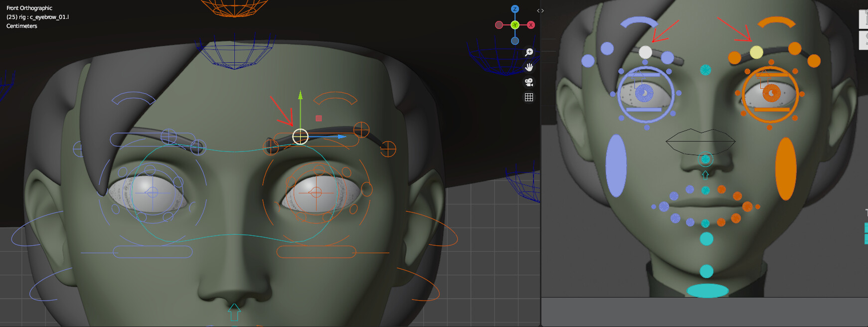Select blue mid-eyebrow crosshair controller under hair
Image resolution: width=868 pixels, height=327 pixels.
169,136
